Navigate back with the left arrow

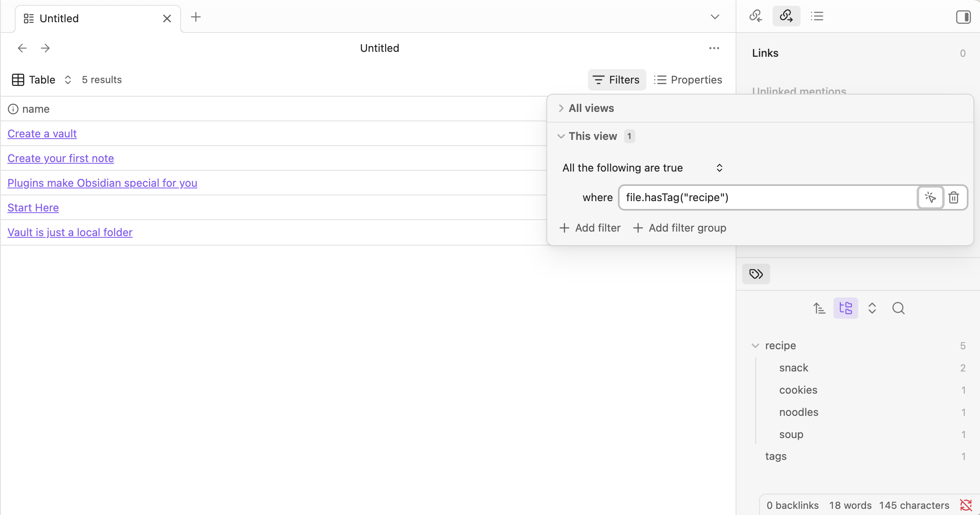[22, 48]
